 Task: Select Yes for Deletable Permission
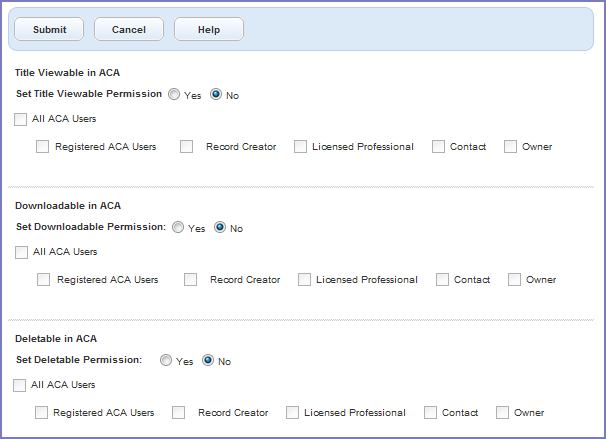pos(166,361)
